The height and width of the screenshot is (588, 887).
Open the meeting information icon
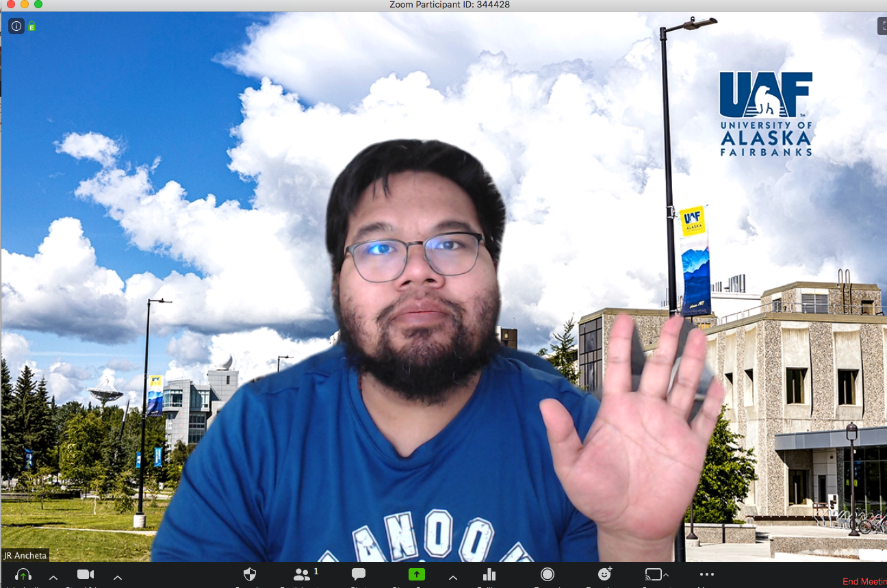click(16, 26)
